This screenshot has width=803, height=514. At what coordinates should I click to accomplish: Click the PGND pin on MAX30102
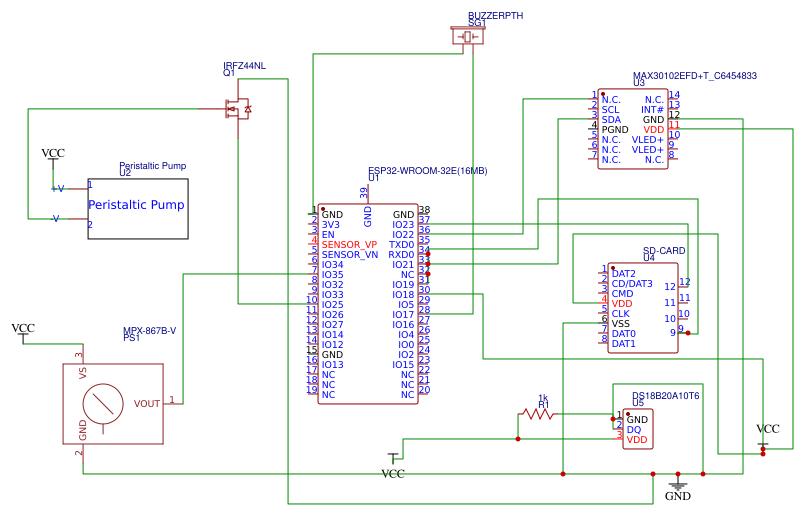pyautogui.click(x=615, y=130)
